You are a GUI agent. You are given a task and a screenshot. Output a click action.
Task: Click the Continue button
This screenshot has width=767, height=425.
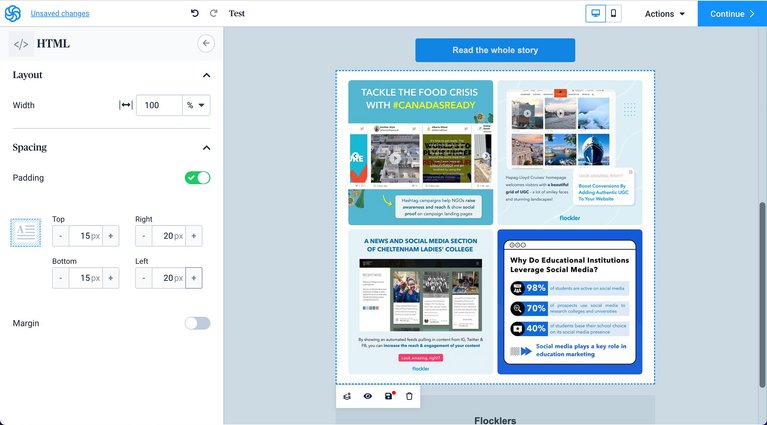pos(732,14)
